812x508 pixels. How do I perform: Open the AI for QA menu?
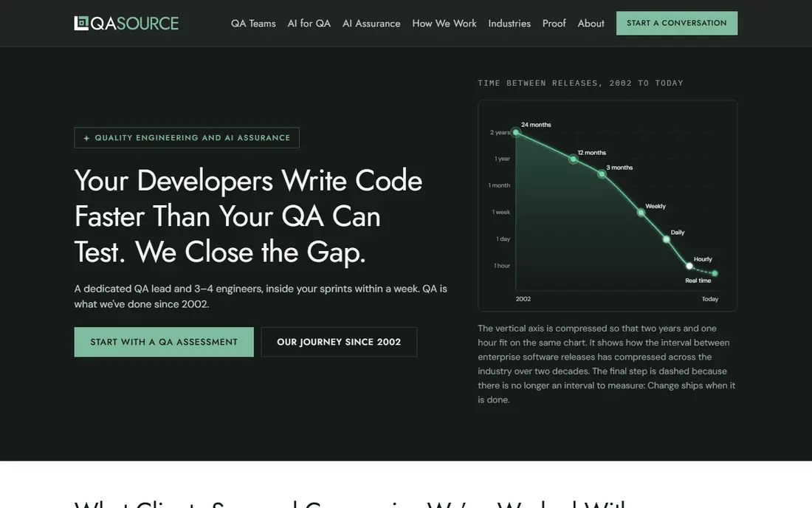309,24
